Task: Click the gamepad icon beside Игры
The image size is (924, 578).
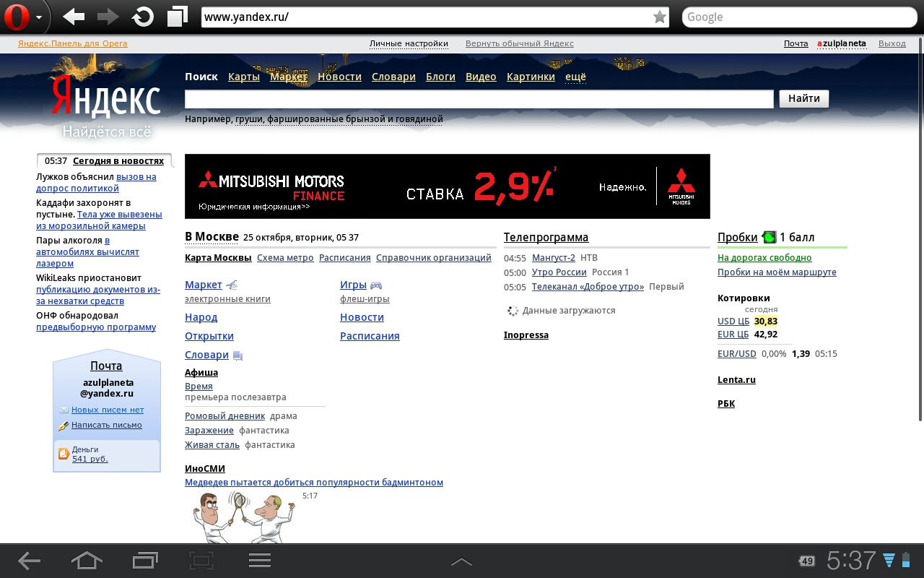Action: (376, 285)
